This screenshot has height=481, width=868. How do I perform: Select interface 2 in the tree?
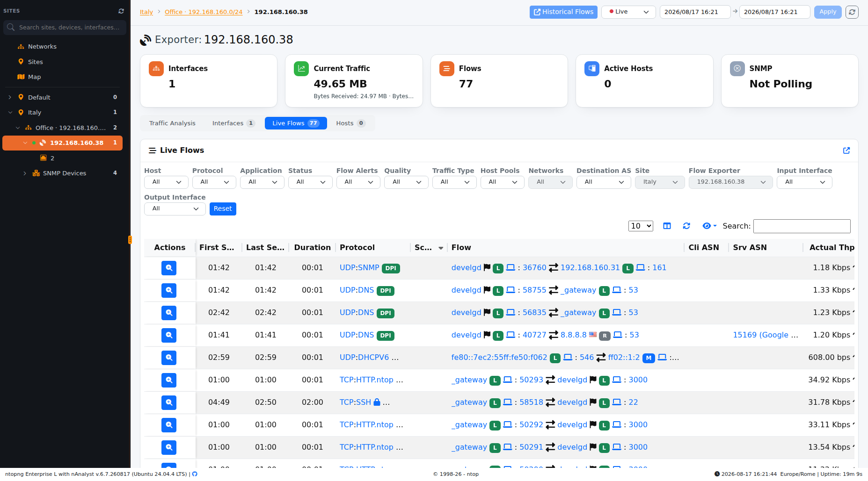tap(52, 158)
